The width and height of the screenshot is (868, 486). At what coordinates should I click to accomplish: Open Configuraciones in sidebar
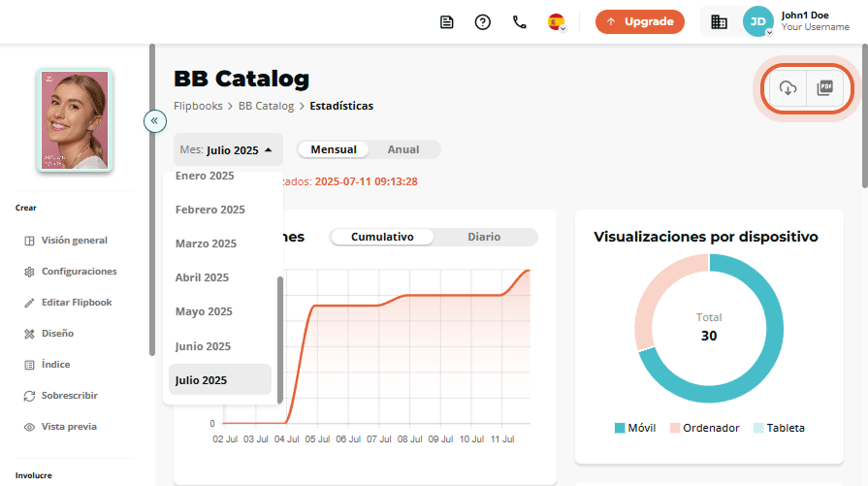80,272
